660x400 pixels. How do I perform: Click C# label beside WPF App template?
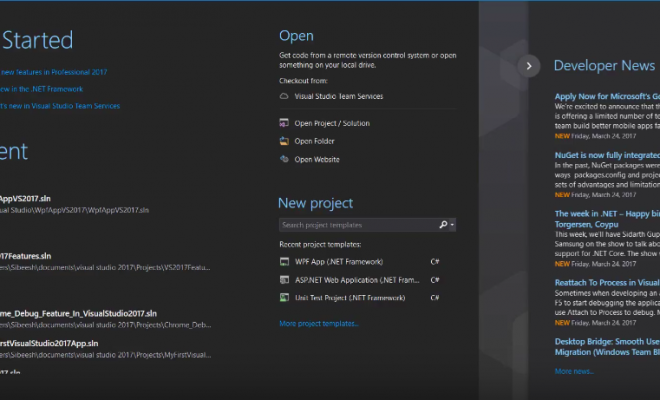point(435,261)
